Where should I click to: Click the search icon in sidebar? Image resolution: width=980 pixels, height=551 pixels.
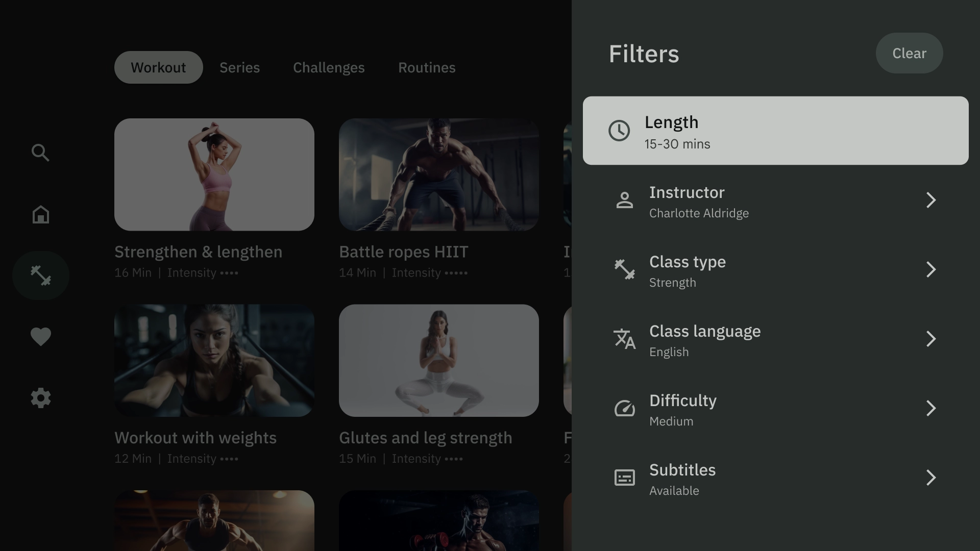[40, 152]
